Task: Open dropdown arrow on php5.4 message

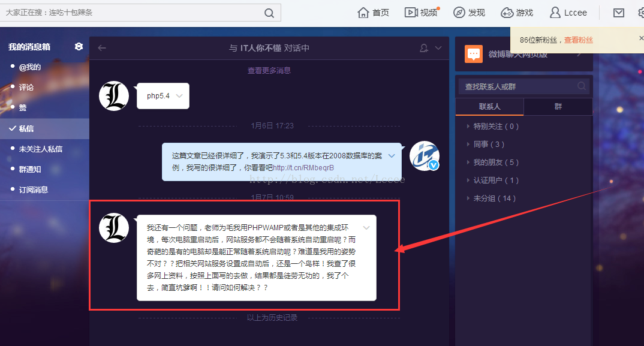Action: tap(179, 96)
